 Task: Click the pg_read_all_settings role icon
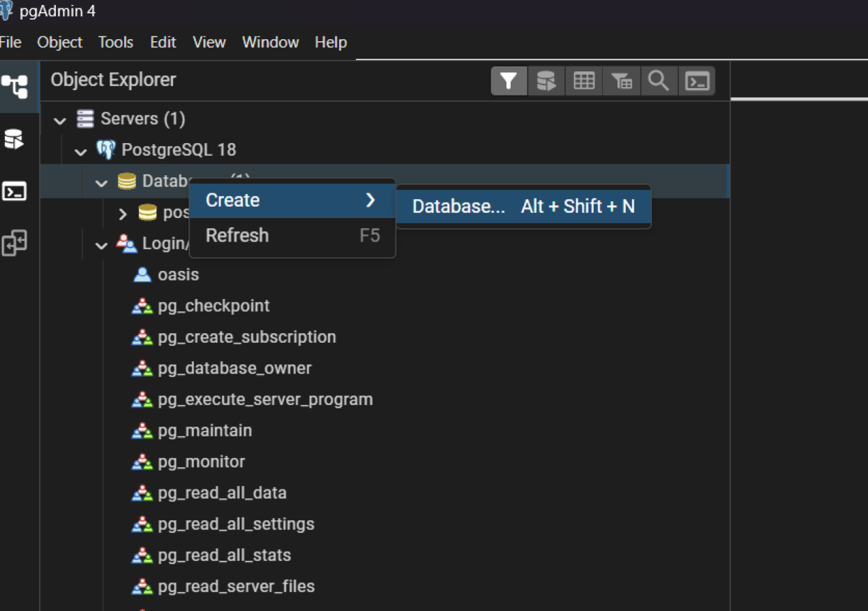[x=142, y=524]
